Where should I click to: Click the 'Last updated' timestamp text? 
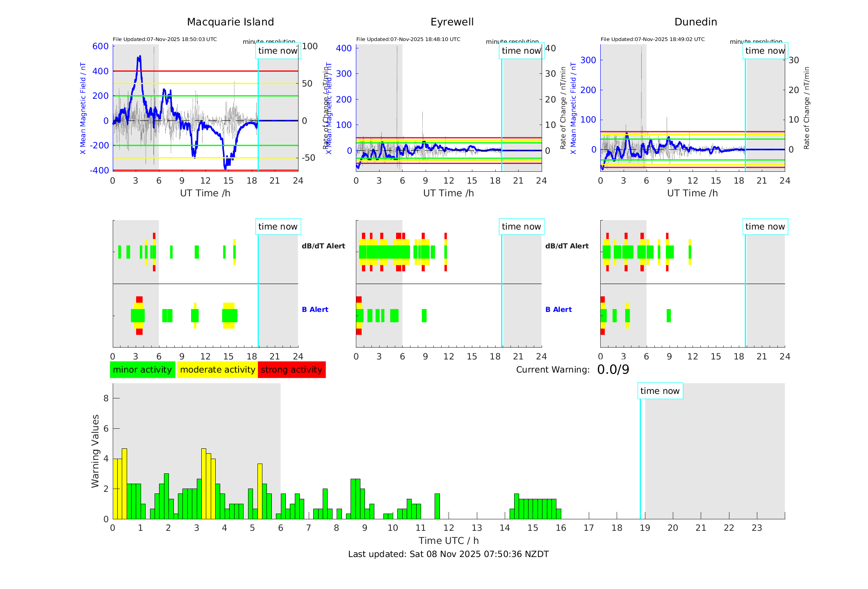point(448,554)
